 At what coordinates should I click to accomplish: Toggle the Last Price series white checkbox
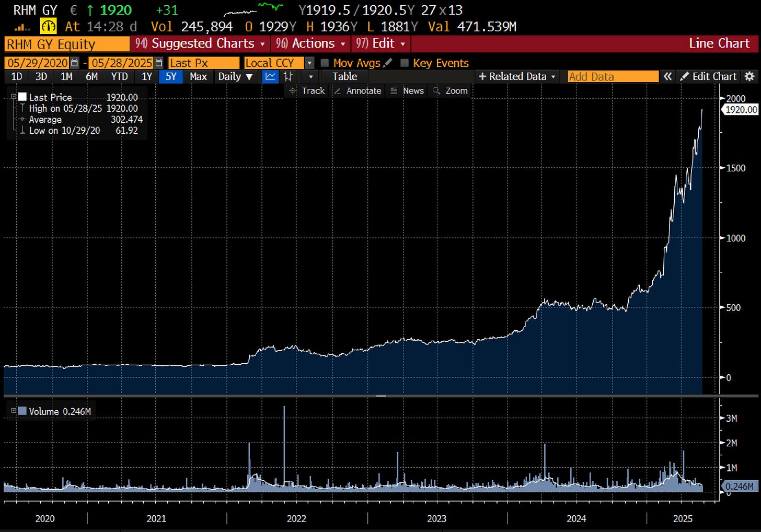(x=22, y=97)
